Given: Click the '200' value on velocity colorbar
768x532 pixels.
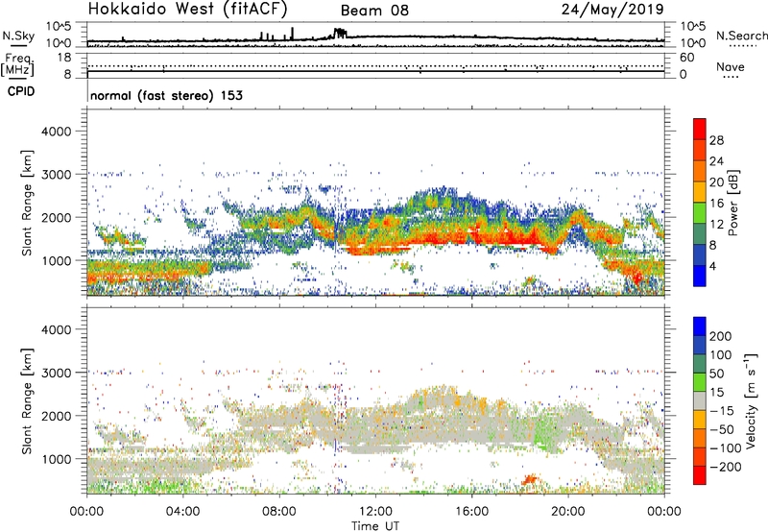Looking at the screenshot, I should (721, 336).
